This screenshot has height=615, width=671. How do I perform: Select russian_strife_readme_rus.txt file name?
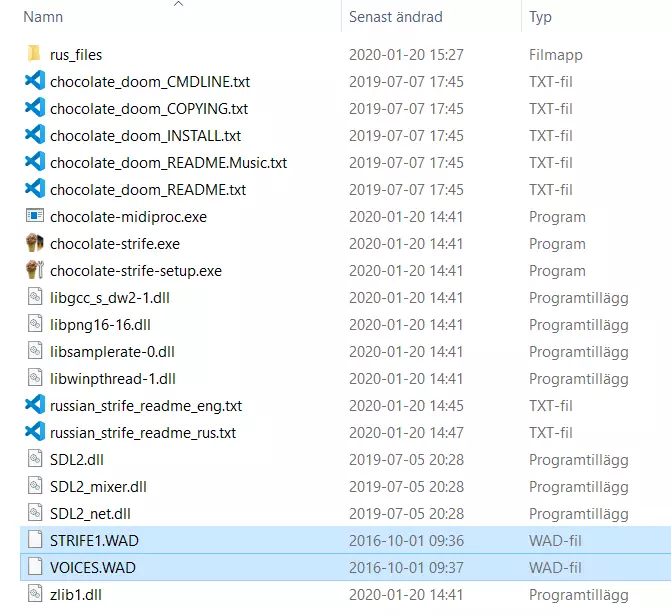(x=143, y=432)
